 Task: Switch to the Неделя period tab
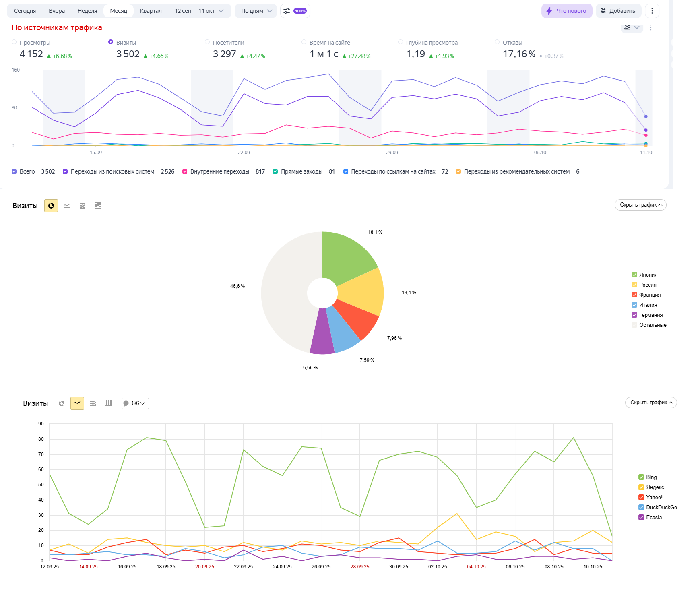[x=87, y=11]
